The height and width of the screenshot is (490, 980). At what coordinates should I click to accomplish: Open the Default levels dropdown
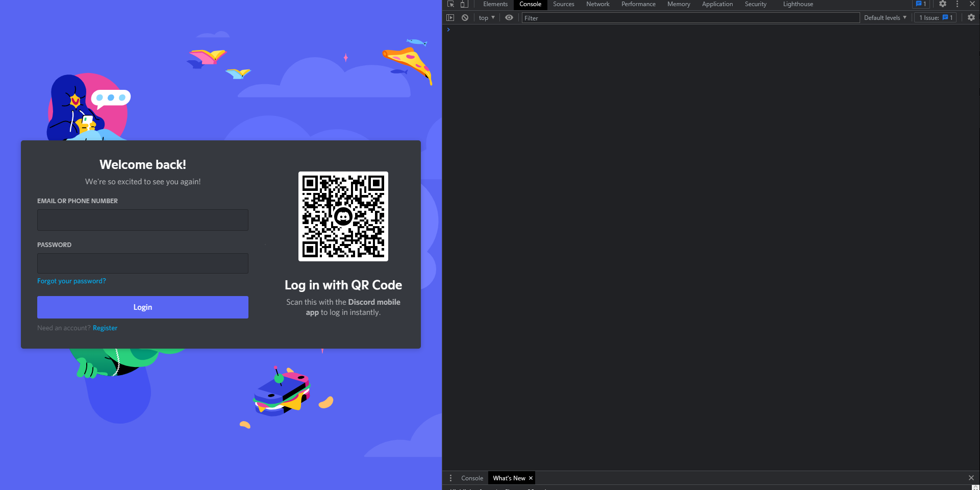tap(885, 17)
